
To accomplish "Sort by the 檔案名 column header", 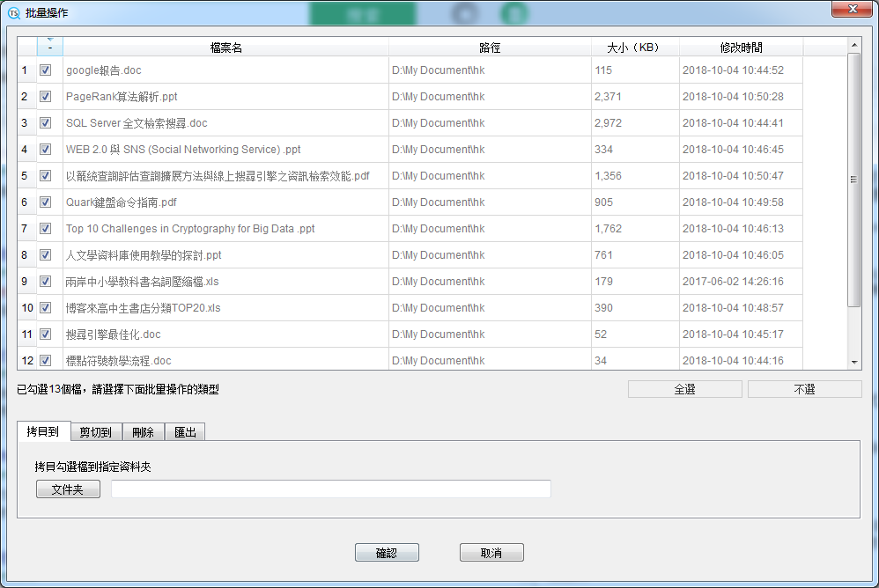I will (225, 48).
